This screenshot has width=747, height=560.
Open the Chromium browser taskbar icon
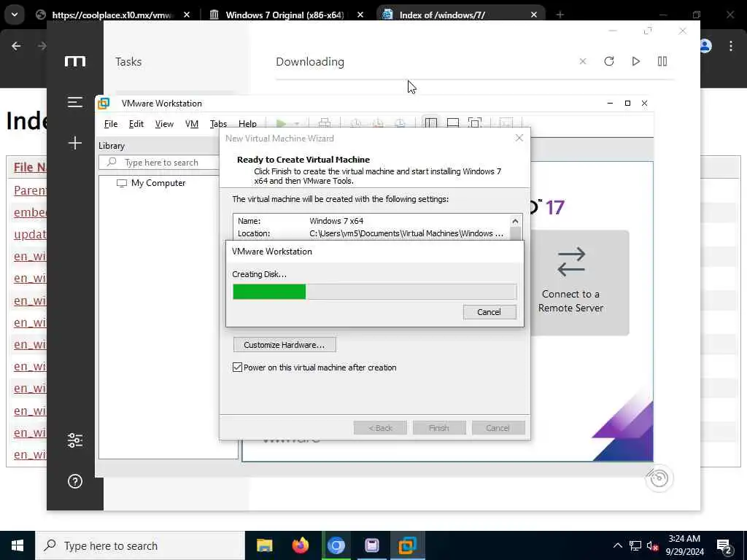pyautogui.click(x=336, y=545)
